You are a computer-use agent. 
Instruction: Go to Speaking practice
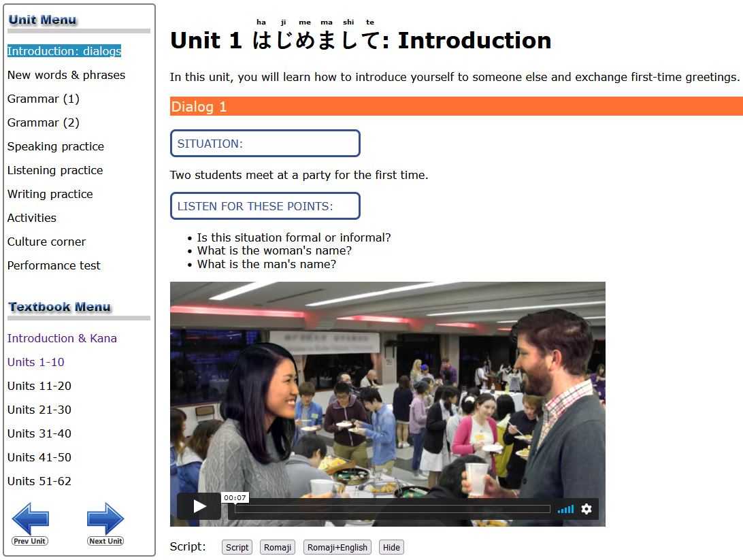56,146
